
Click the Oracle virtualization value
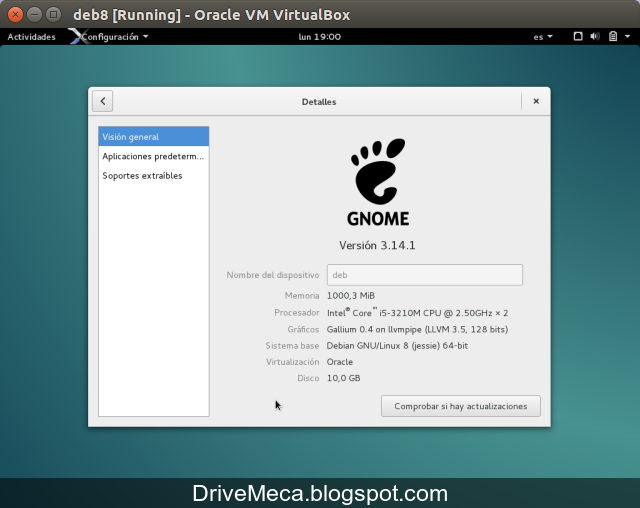click(340, 362)
